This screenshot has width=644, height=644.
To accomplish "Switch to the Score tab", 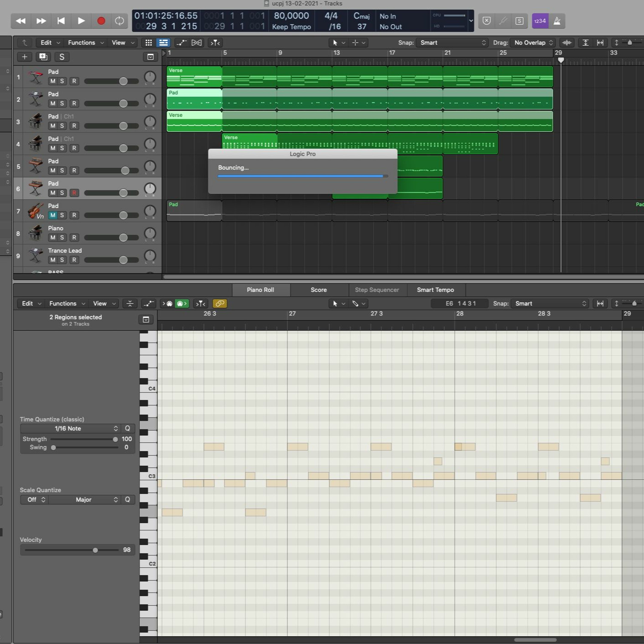I will click(318, 290).
